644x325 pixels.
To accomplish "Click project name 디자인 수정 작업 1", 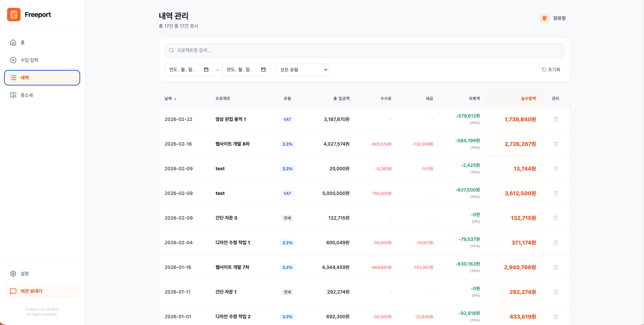I will (x=233, y=243).
